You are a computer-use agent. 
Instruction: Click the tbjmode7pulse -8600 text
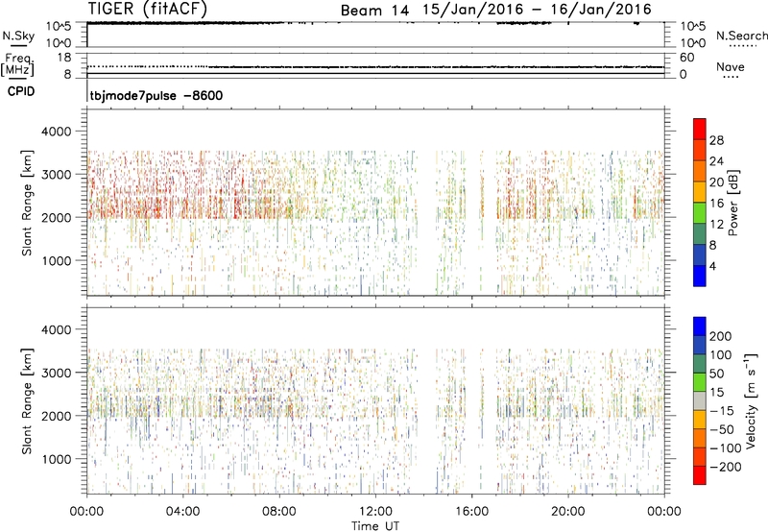[156, 95]
